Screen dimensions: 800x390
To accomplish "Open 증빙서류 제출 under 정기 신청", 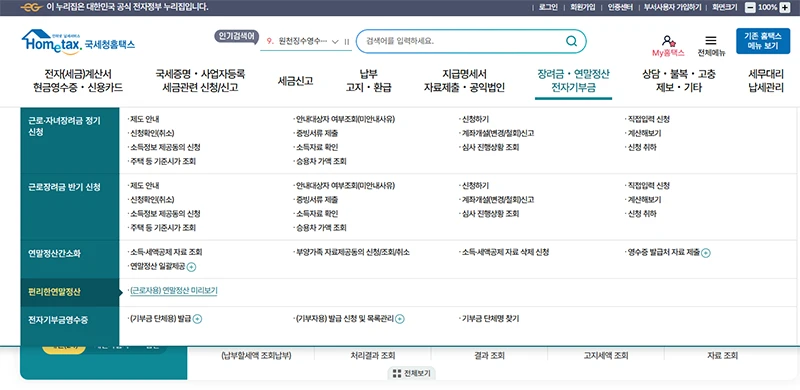I will pyautogui.click(x=316, y=133).
